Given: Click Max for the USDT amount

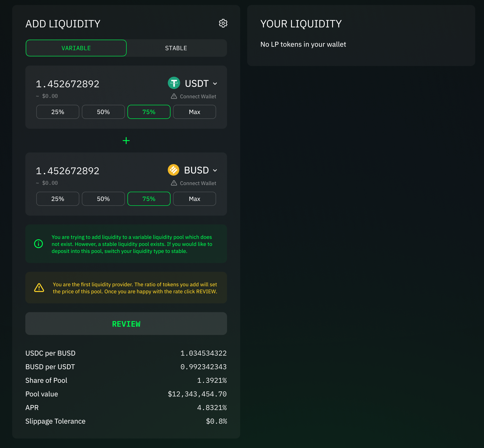Looking at the screenshot, I should (194, 112).
